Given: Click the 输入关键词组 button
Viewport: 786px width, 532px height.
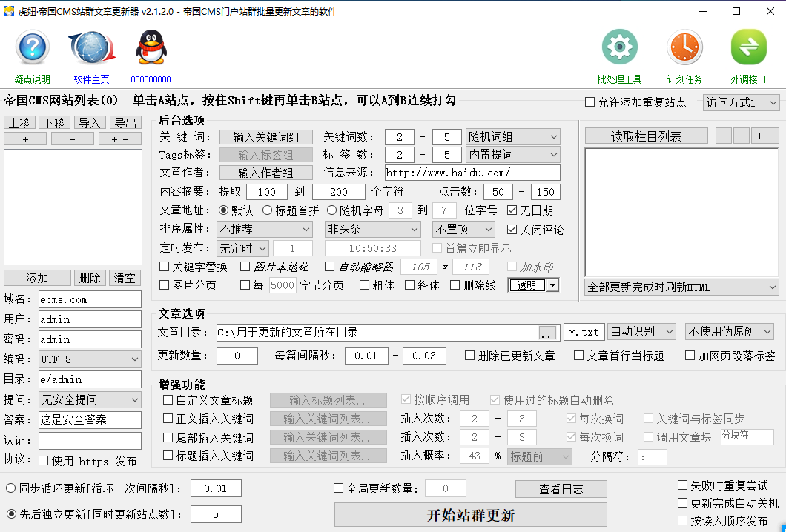Looking at the screenshot, I should coord(266,137).
